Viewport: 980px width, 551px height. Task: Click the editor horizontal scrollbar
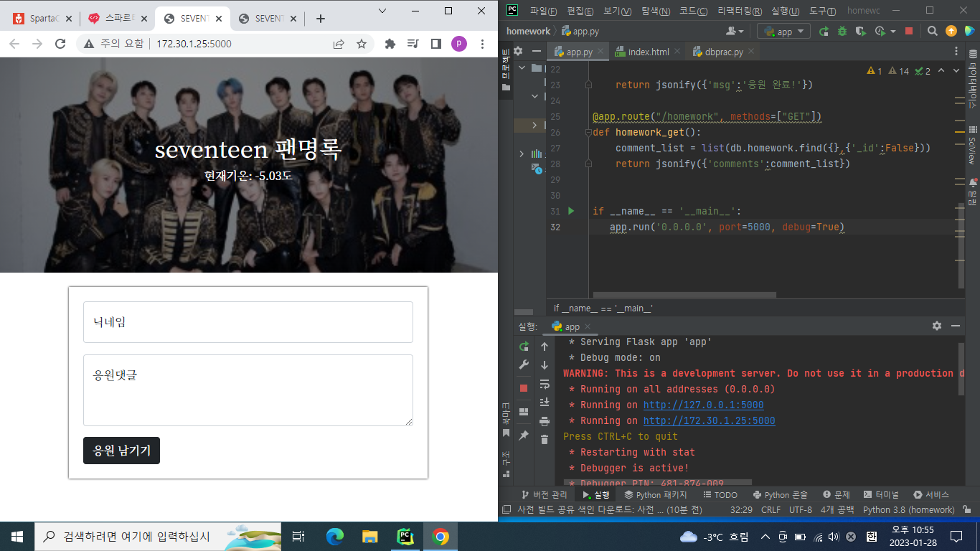click(684, 295)
